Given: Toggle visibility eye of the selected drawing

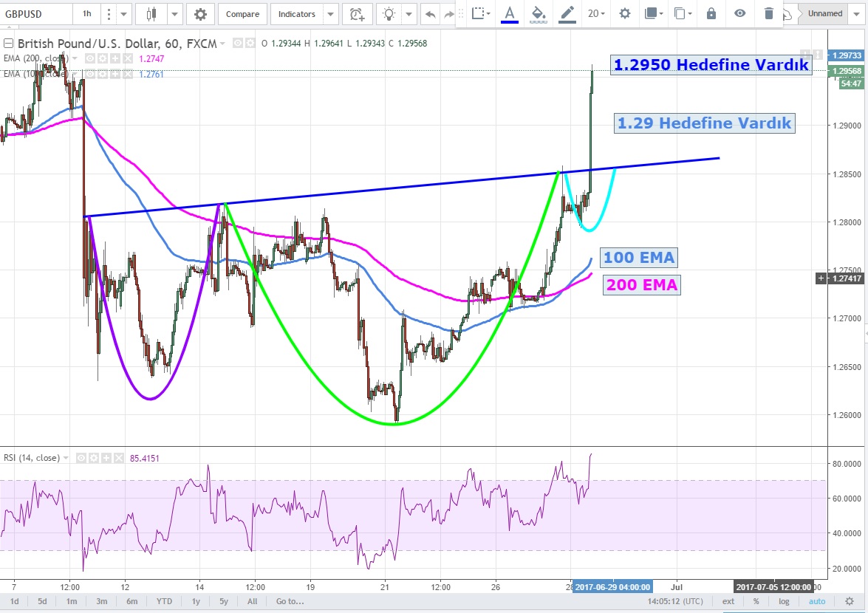Looking at the screenshot, I should pos(739,13).
